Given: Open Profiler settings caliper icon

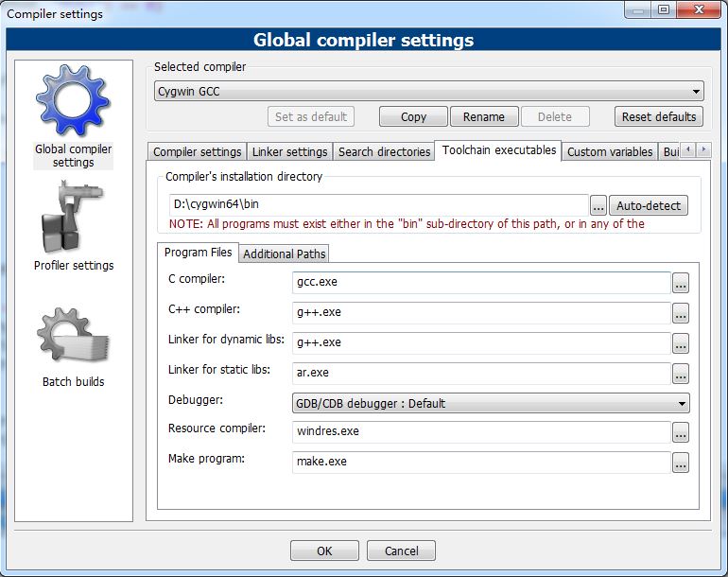Looking at the screenshot, I should [x=72, y=217].
